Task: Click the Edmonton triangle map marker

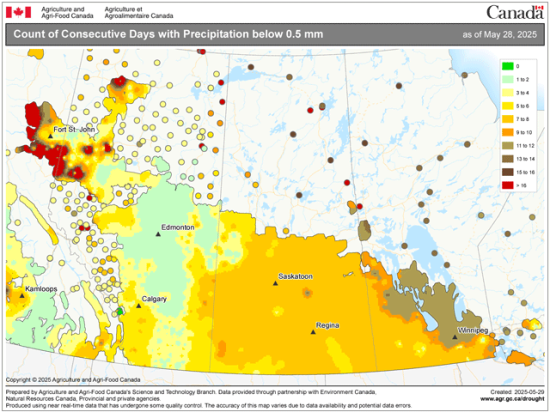Action: (158, 234)
